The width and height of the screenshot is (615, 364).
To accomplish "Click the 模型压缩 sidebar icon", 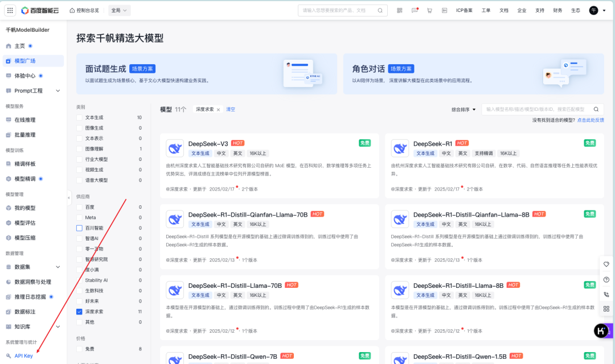I will 9,238.
